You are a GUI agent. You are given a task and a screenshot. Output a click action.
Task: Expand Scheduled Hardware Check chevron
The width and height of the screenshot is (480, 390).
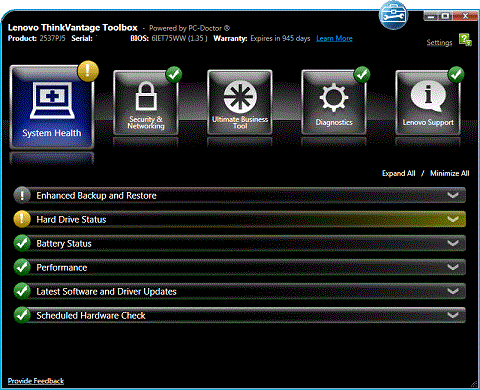453,315
